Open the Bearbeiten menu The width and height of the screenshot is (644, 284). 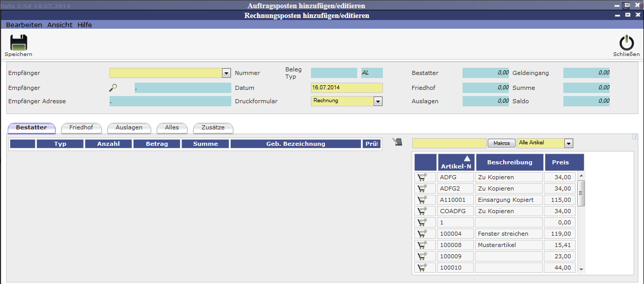(x=24, y=25)
